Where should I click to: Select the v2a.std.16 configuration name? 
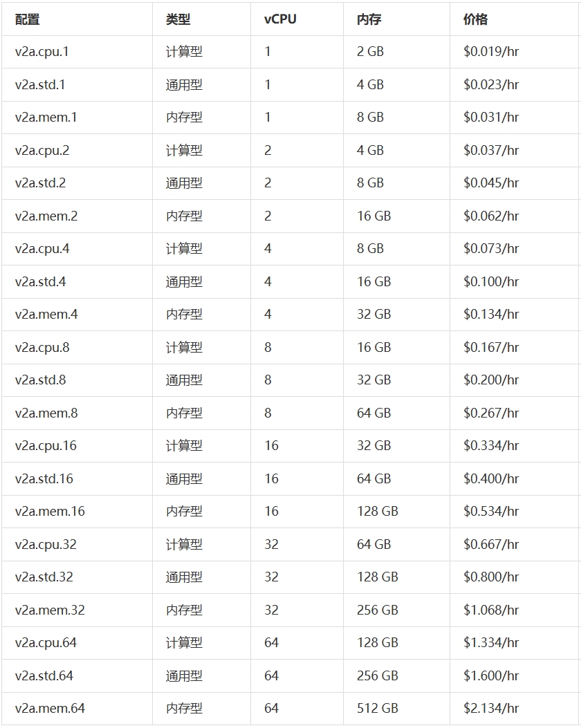tap(44, 479)
